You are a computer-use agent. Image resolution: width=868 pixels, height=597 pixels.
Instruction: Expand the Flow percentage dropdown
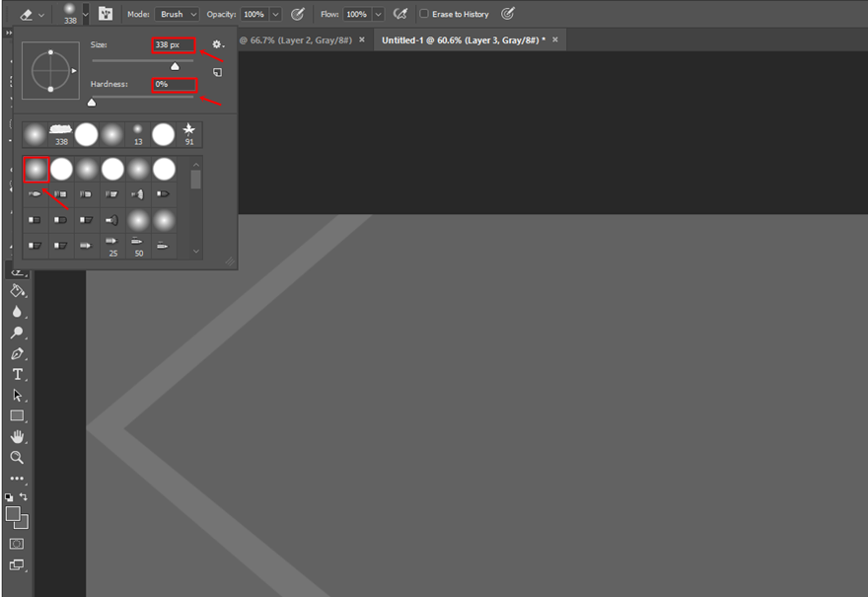(x=379, y=14)
